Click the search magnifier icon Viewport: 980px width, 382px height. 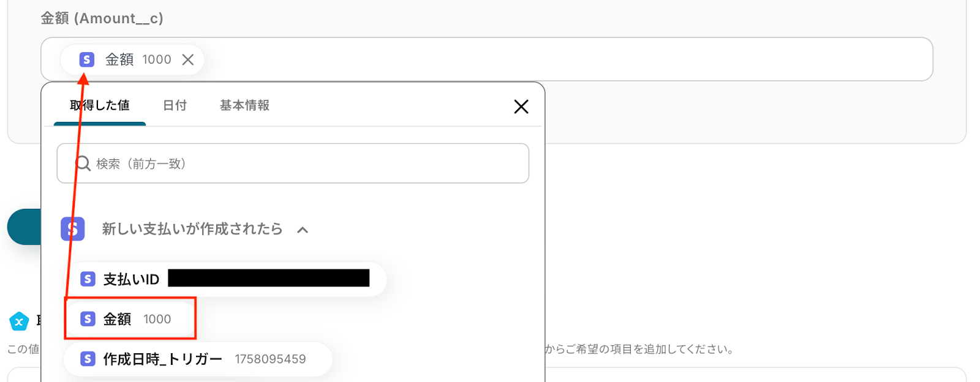pos(83,163)
